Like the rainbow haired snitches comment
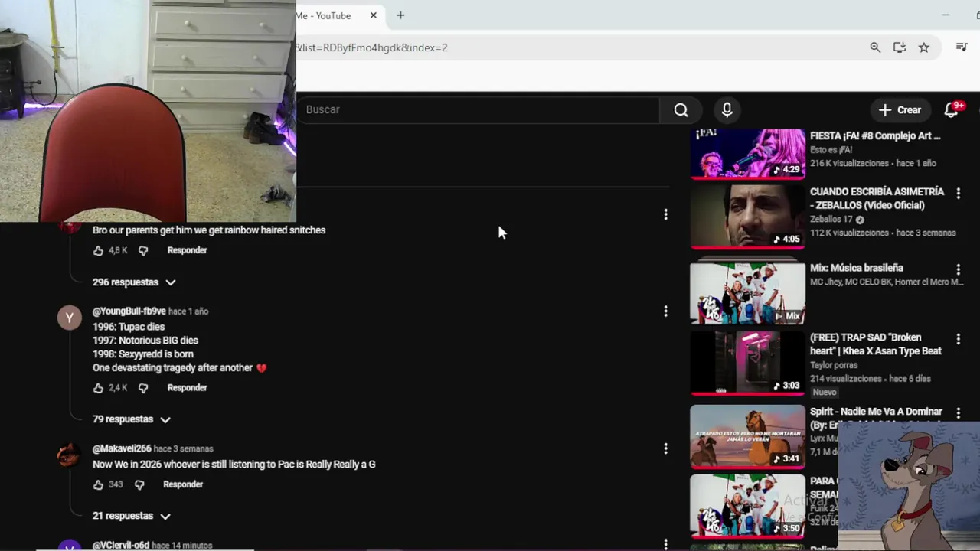Screen dimensions: 980x551 click(x=98, y=250)
